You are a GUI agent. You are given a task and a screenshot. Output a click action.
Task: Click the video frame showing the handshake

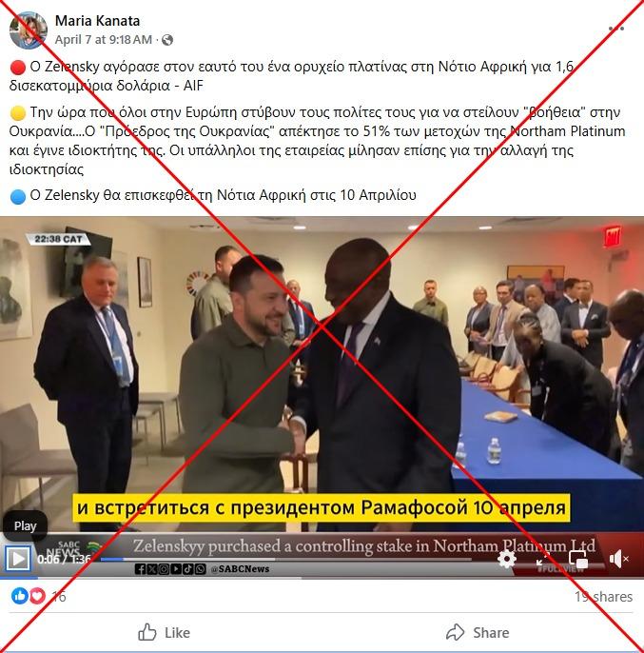322,373
